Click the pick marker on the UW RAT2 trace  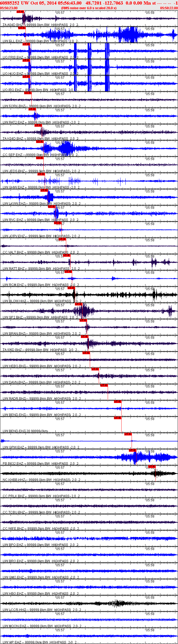[32, 109]
